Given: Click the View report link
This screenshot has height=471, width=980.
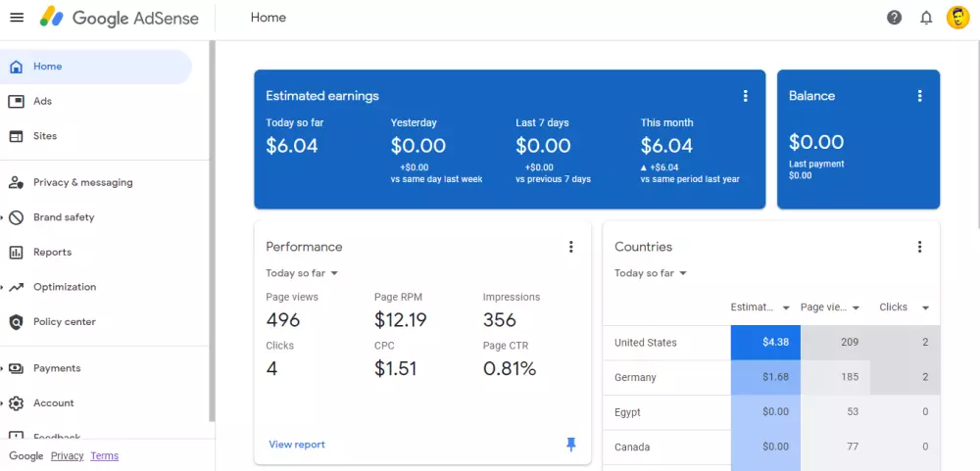Looking at the screenshot, I should (297, 445).
